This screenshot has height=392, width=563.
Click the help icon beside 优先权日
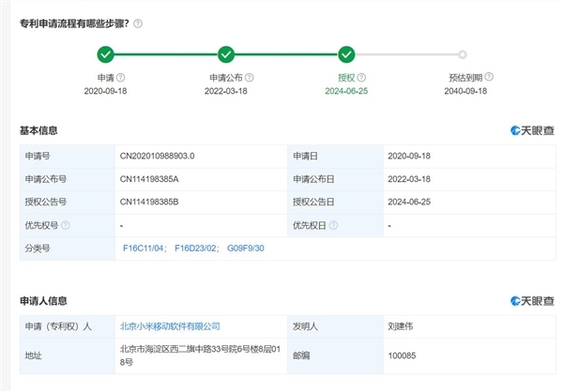click(x=335, y=226)
